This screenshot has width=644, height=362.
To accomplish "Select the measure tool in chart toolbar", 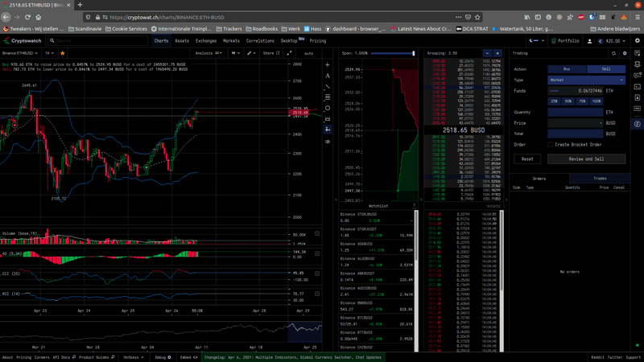I will pos(328,118).
